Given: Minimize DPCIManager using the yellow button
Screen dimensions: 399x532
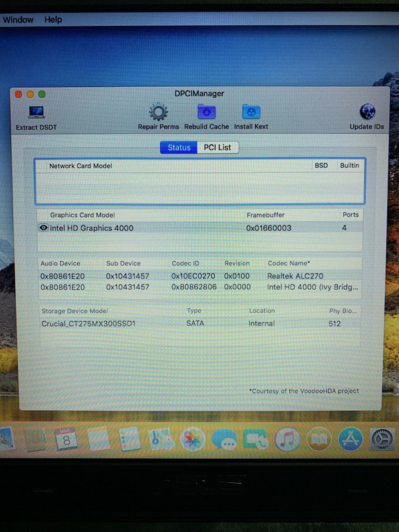Looking at the screenshot, I should point(30,94).
